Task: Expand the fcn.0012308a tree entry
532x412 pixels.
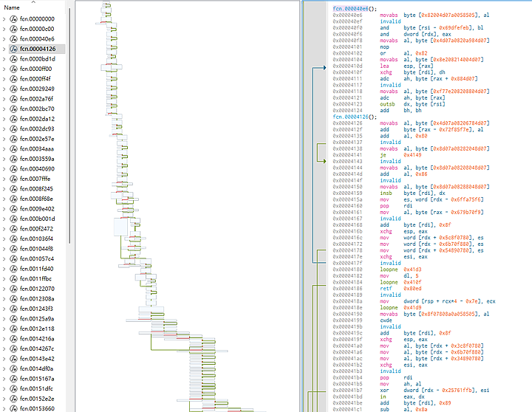Action: click(x=4, y=299)
